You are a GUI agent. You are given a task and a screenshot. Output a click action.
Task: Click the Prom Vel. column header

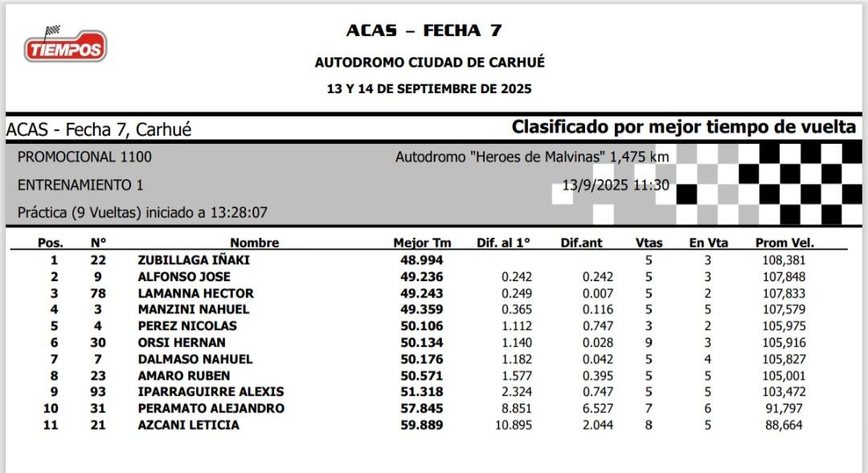[784, 243]
